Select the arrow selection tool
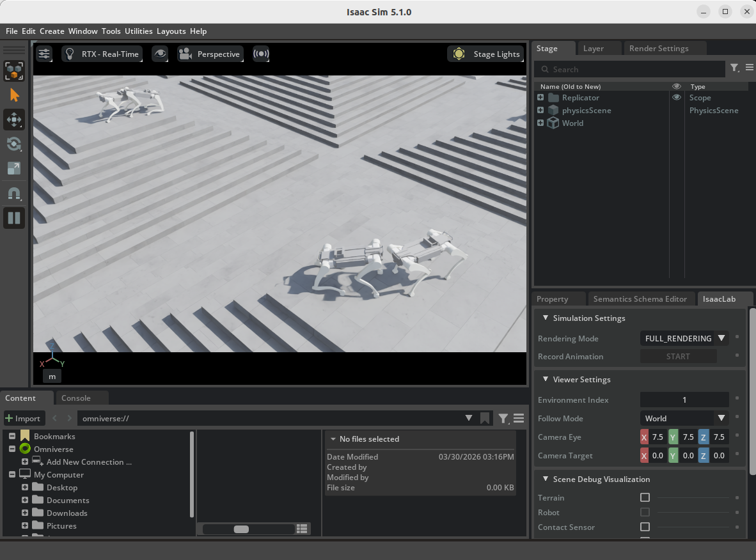This screenshot has height=560, width=756. 14,95
